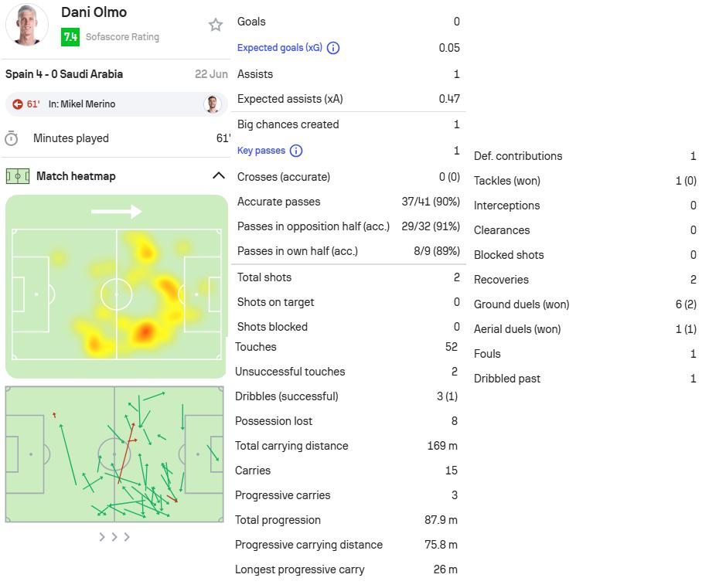Advance pass map using triple chevrons
This screenshot has width=709, height=588.
tap(114, 537)
